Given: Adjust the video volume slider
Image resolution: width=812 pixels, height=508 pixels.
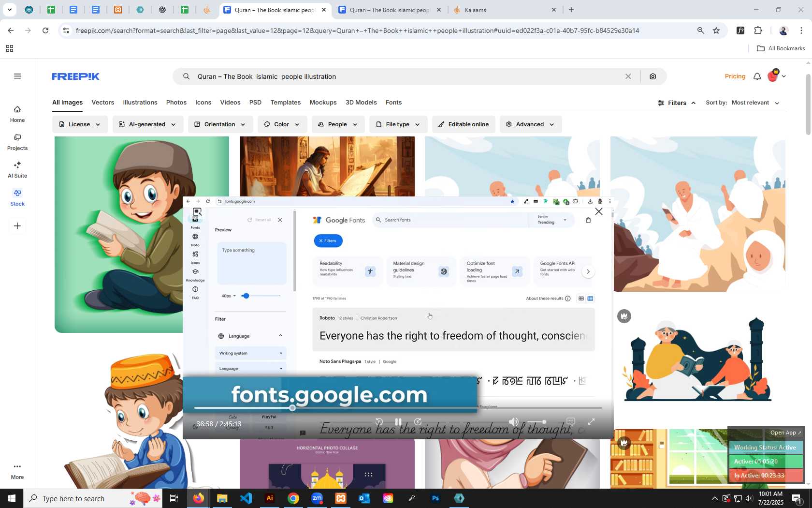Looking at the screenshot, I should 536,422.
